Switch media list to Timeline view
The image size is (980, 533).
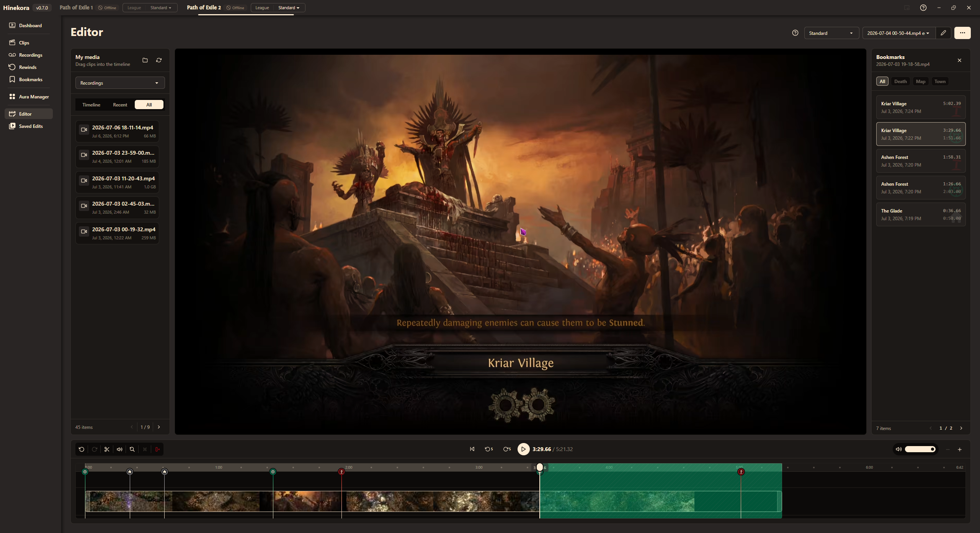pos(91,105)
